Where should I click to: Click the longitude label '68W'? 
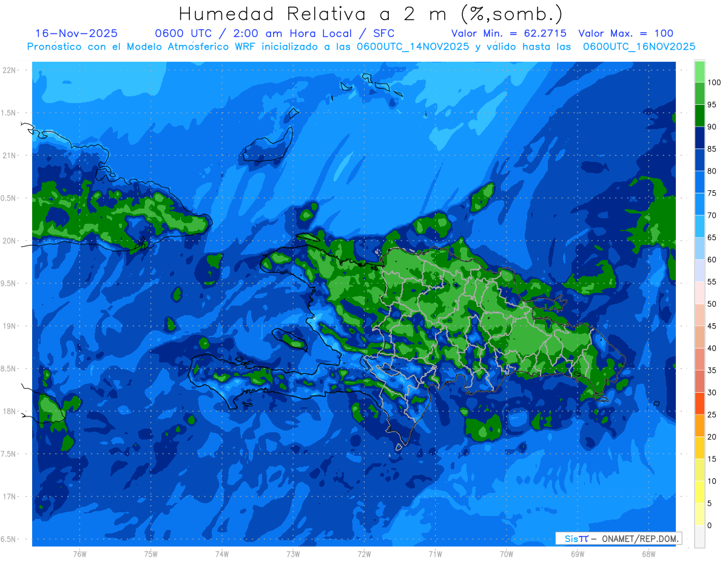pos(649,554)
